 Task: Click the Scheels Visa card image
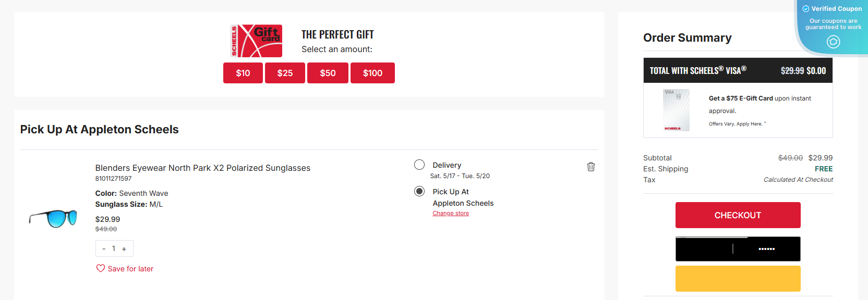click(676, 110)
